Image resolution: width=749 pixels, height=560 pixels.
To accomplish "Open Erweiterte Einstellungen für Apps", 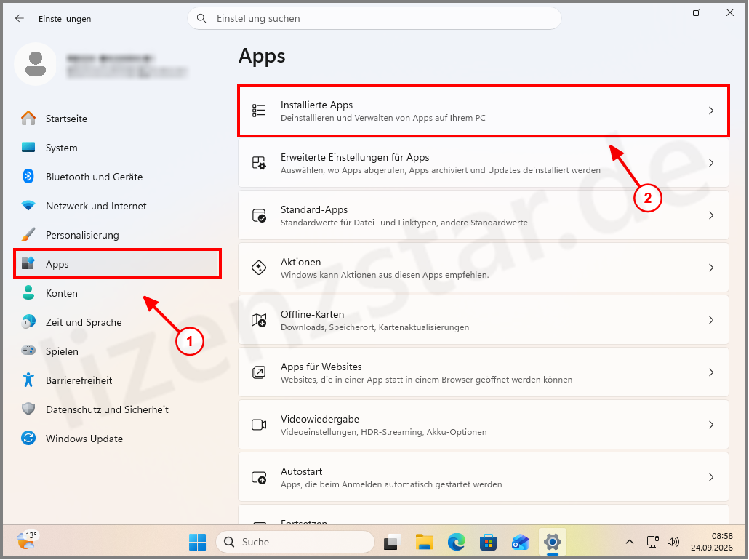I will [x=484, y=163].
